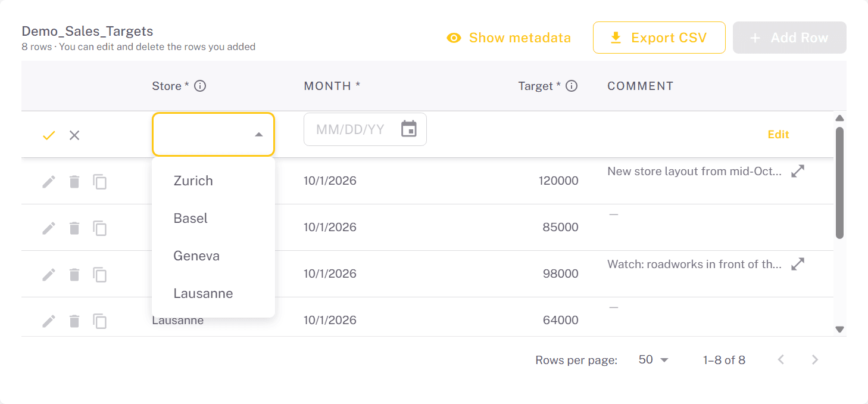Show the Target column info tooltip icon
The width and height of the screenshot is (868, 404).
point(572,86)
